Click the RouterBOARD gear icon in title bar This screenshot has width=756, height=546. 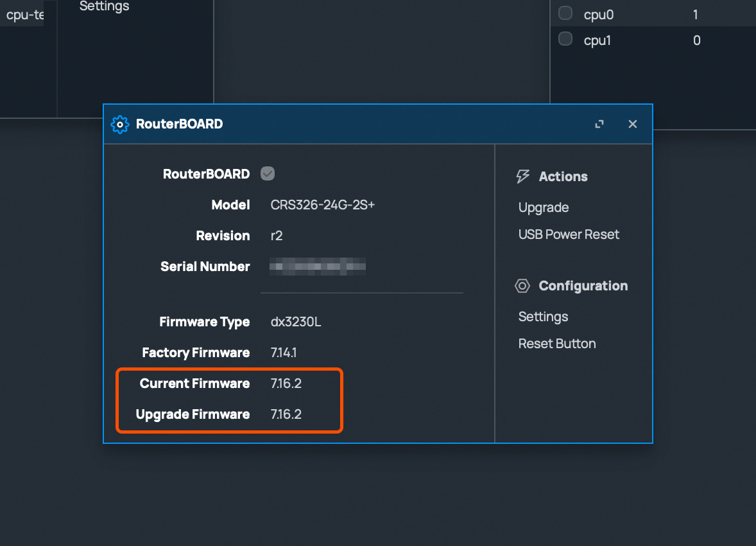click(x=119, y=124)
